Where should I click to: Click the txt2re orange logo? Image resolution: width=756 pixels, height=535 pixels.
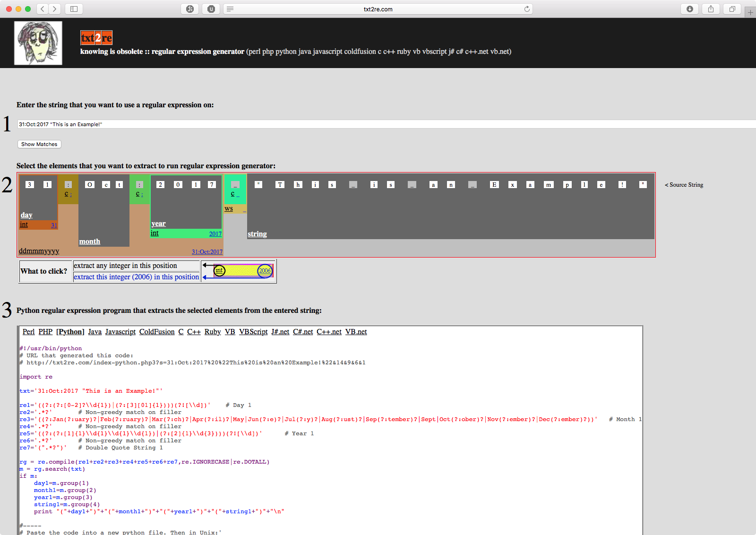point(96,38)
